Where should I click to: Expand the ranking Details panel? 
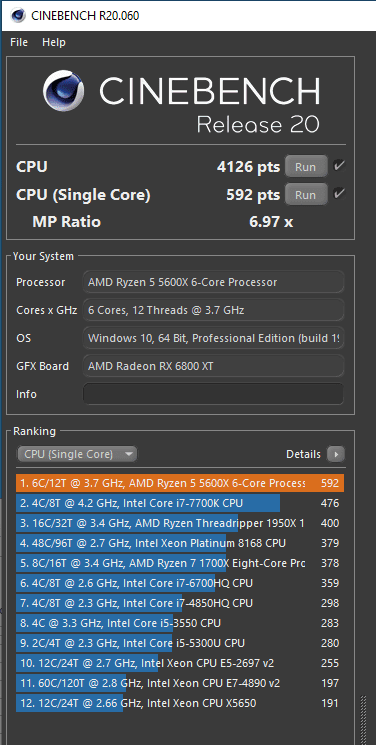303,454
